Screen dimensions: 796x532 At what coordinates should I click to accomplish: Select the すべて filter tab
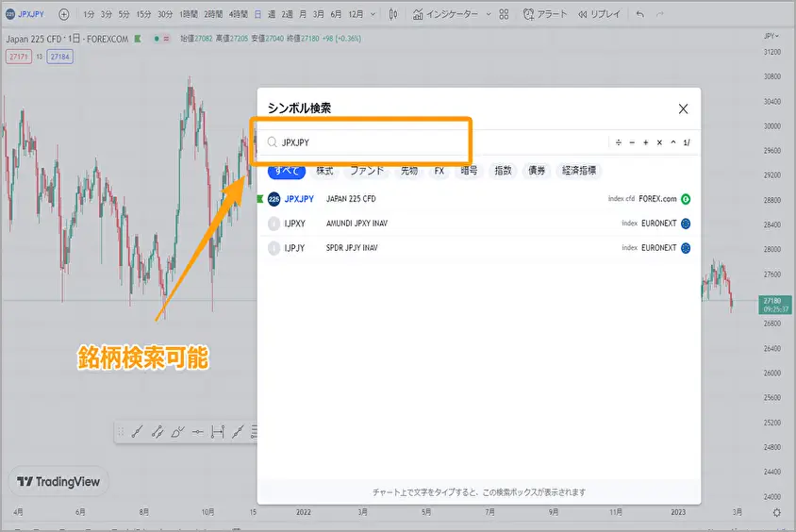click(x=287, y=171)
